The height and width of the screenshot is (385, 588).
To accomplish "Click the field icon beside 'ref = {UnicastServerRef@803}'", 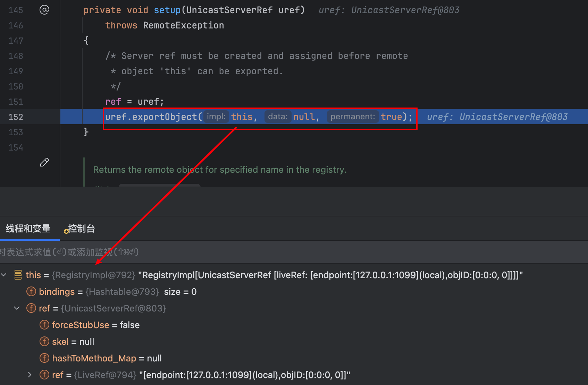I will click(x=31, y=308).
